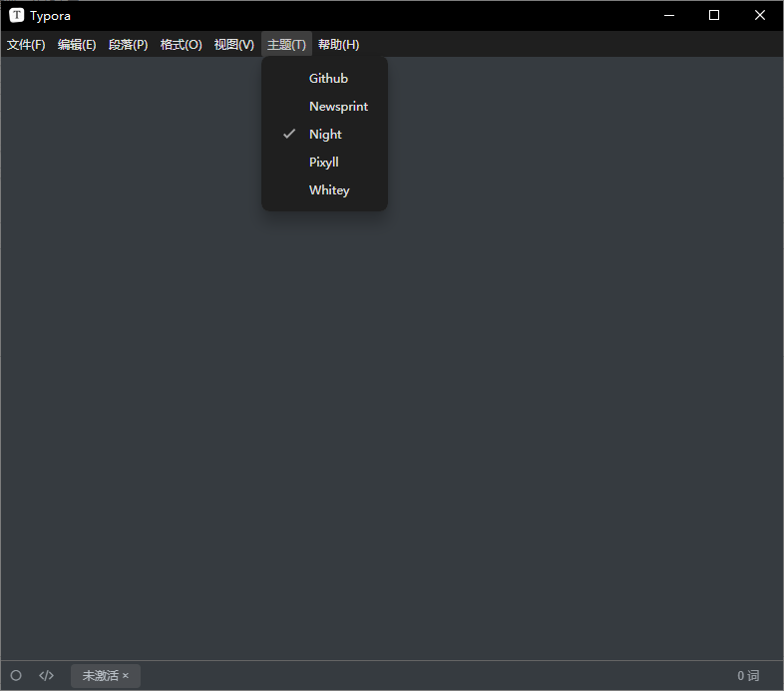Switch to the Github theme
This screenshot has height=691, width=784.
[324, 79]
